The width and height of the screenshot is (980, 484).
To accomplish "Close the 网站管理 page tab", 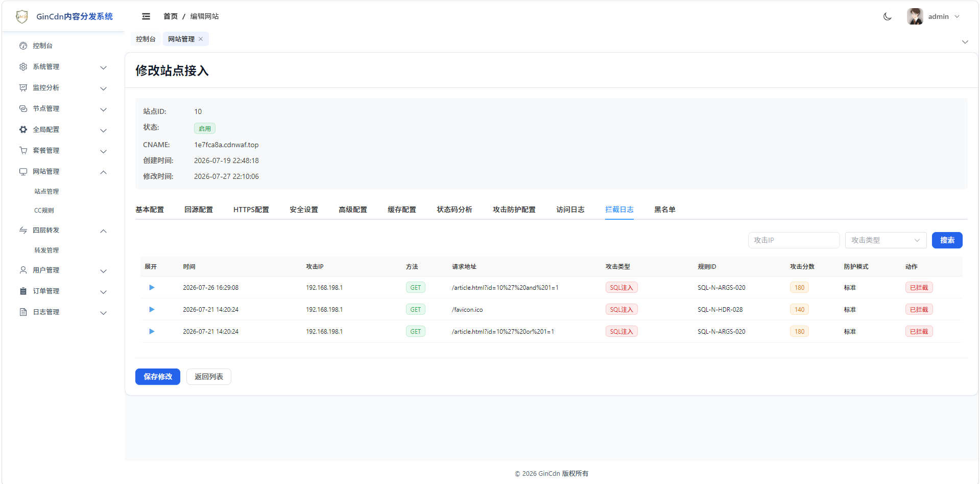I will pyautogui.click(x=201, y=39).
